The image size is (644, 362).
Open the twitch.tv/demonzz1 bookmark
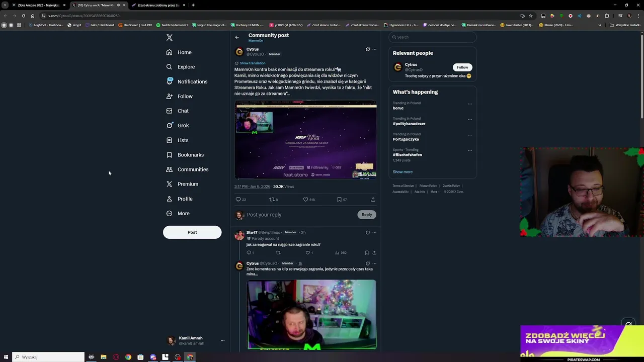coord(172,25)
